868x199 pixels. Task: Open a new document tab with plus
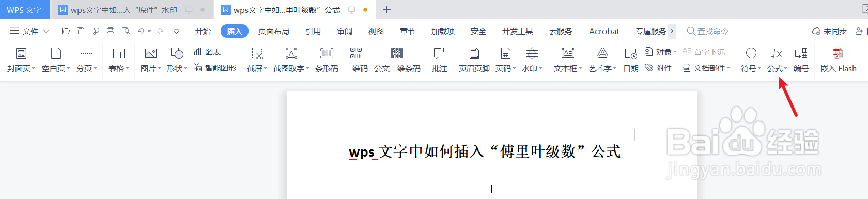[x=386, y=10]
